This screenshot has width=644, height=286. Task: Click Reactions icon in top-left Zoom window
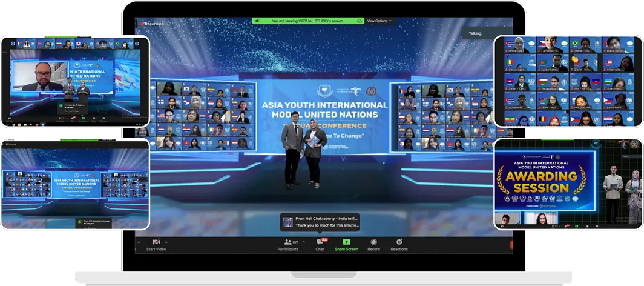coord(103,118)
